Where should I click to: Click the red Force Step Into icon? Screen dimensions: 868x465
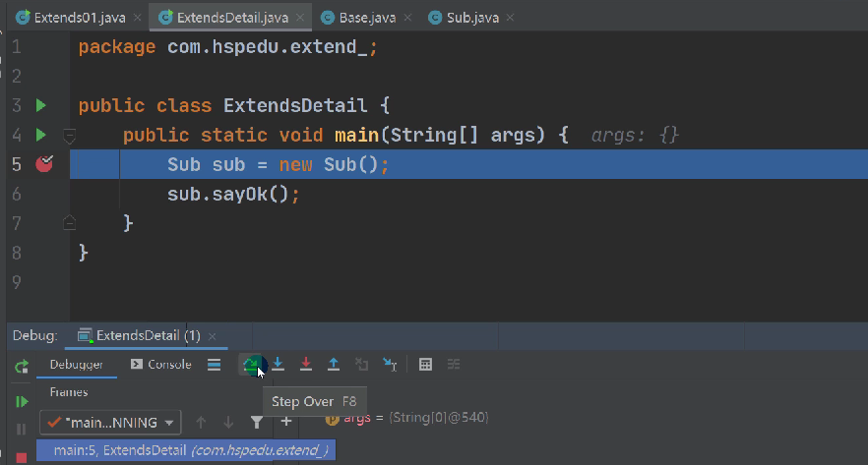click(305, 364)
